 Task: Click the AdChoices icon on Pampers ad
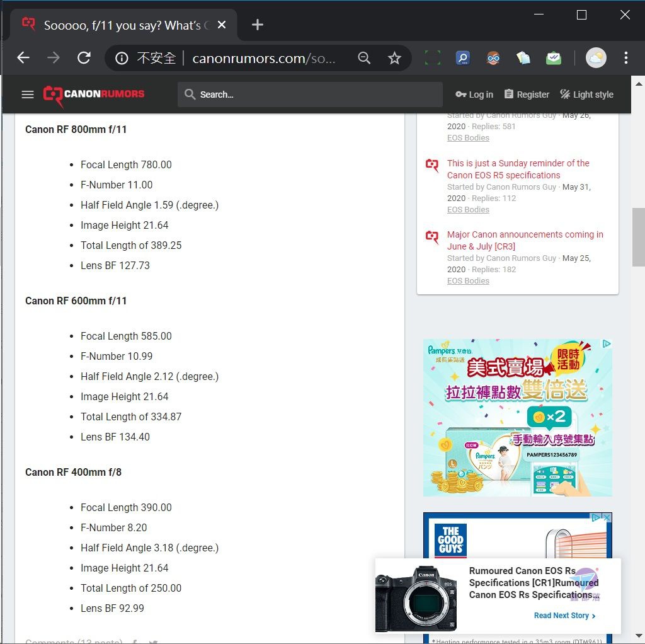[607, 343]
